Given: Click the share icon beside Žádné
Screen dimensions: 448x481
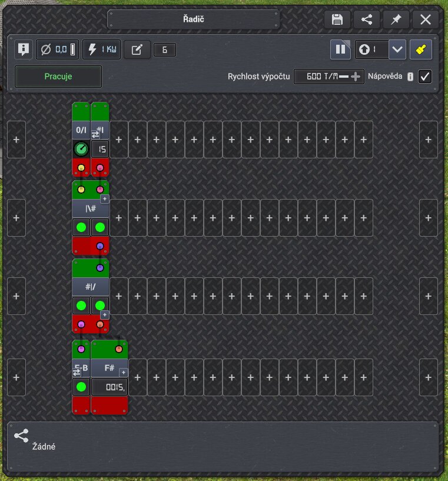Looking at the screenshot, I should coord(21,435).
